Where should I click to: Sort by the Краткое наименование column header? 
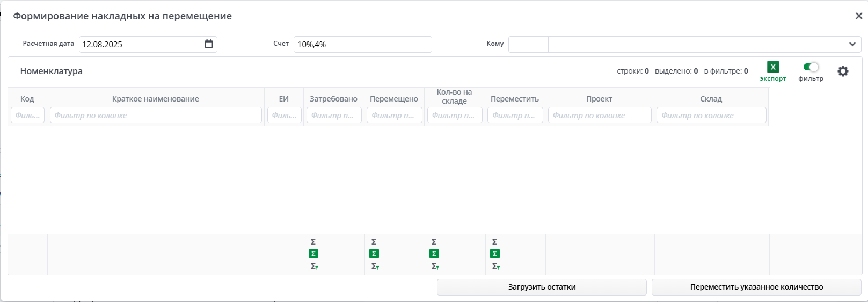(x=155, y=99)
